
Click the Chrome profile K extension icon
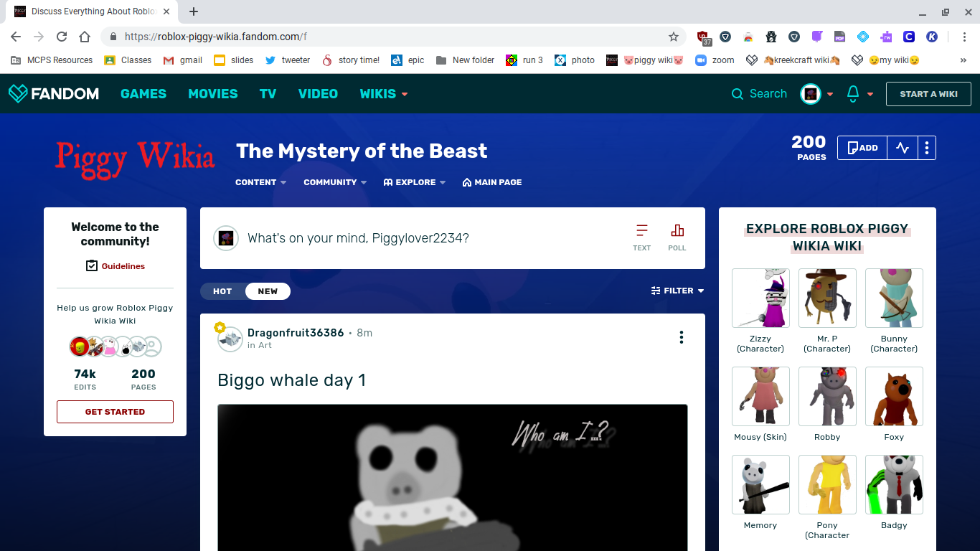pos(932,37)
